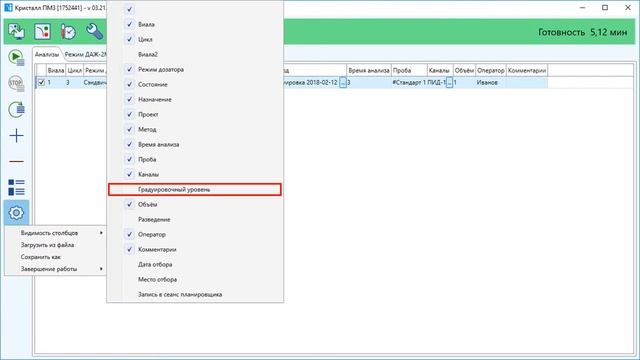Screen dimensions: 640x360
Task: Toggle the Оператор column visibility
Action: click(195, 234)
